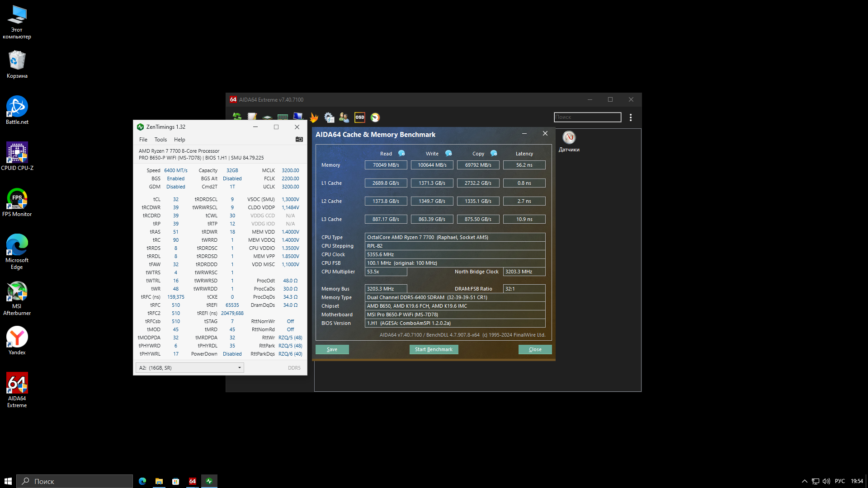The image size is (868, 488).
Task: Open the three-dot AIDA64 options menu
Action: tap(631, 117)
